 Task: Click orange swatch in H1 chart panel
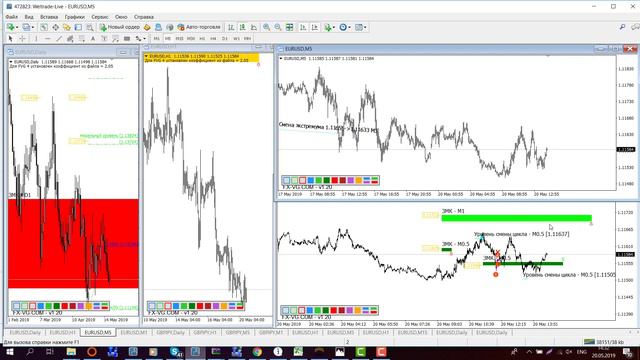pos(224,306)
